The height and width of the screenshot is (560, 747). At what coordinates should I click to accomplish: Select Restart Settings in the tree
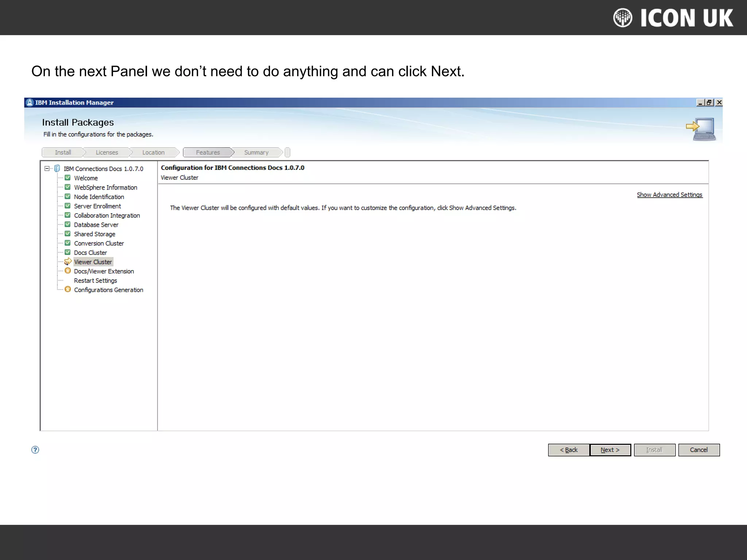tap(95, 280)
